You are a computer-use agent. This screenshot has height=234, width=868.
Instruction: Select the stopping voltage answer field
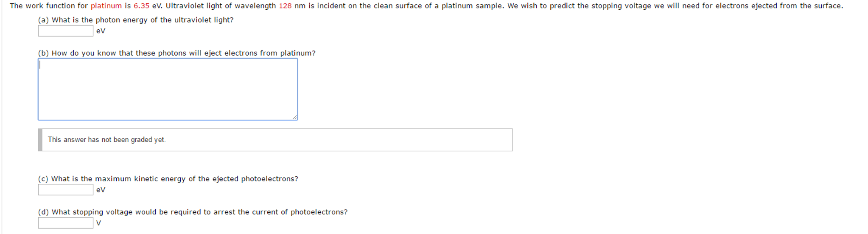[65, 223]
